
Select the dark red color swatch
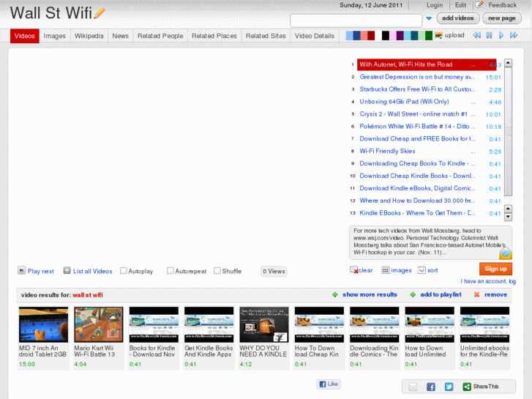(x=371, y=35)
